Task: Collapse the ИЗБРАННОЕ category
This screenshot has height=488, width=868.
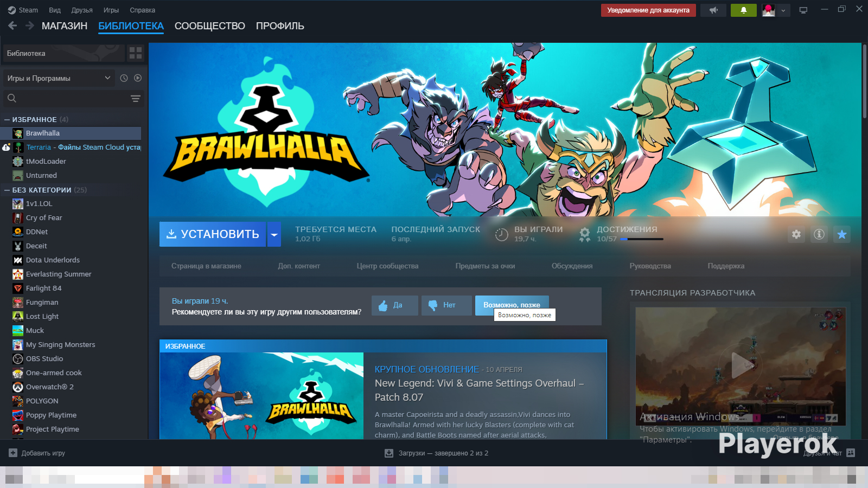Action: tap(7, 119)
